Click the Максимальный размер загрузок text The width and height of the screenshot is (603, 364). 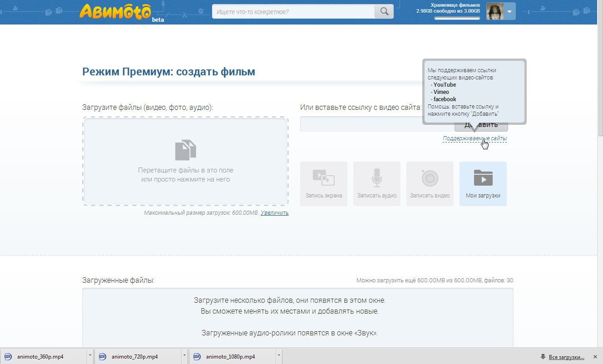[201, 213]
